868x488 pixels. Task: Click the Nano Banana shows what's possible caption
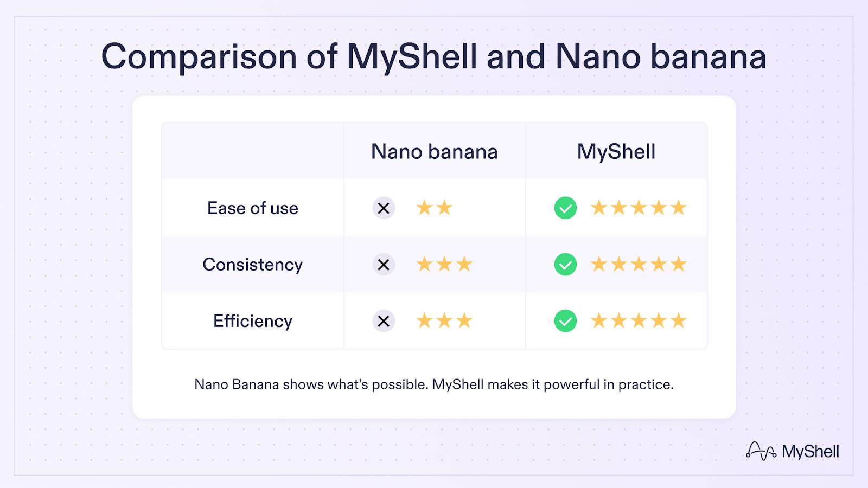(x=433, y=384)
